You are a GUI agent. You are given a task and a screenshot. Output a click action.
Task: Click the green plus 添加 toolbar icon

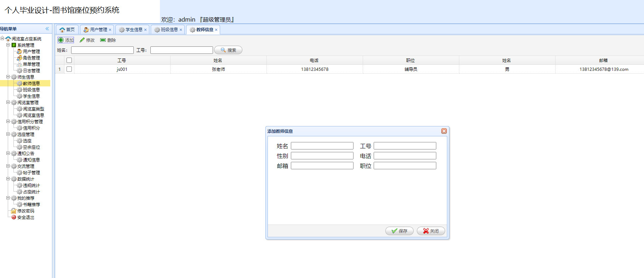pos(61,40)
